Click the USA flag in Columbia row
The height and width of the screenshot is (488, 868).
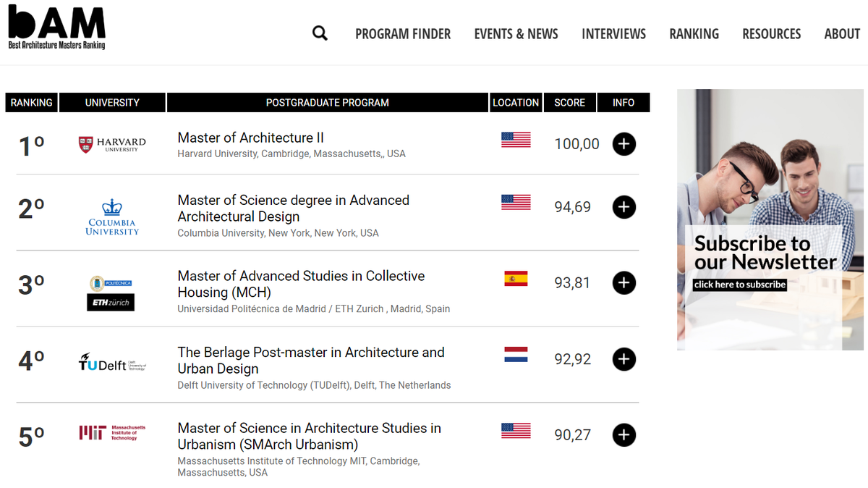pyautogui.click(x=516, y=203)
